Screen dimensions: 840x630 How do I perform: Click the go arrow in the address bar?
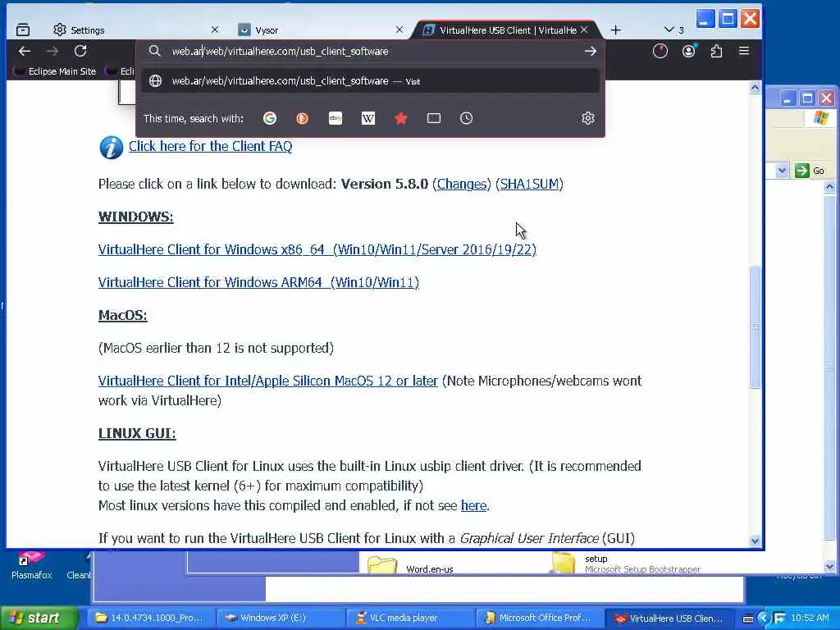pos(591,52)
